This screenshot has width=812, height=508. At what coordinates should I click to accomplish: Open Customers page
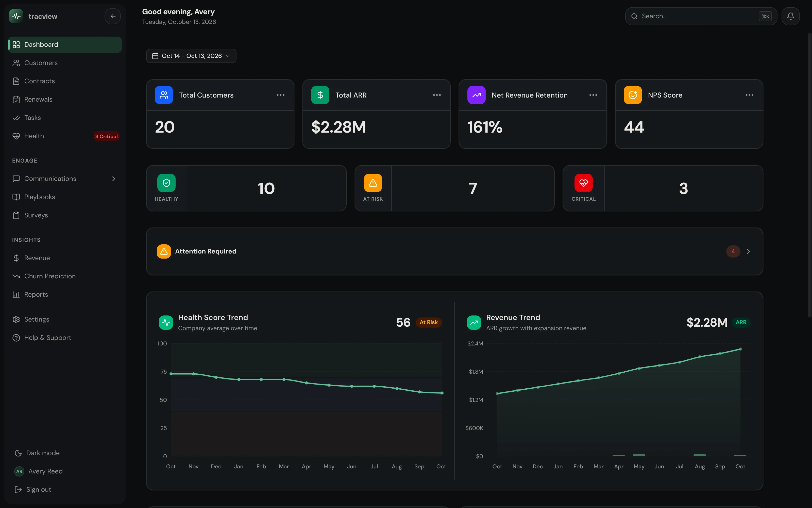[65, 63]
